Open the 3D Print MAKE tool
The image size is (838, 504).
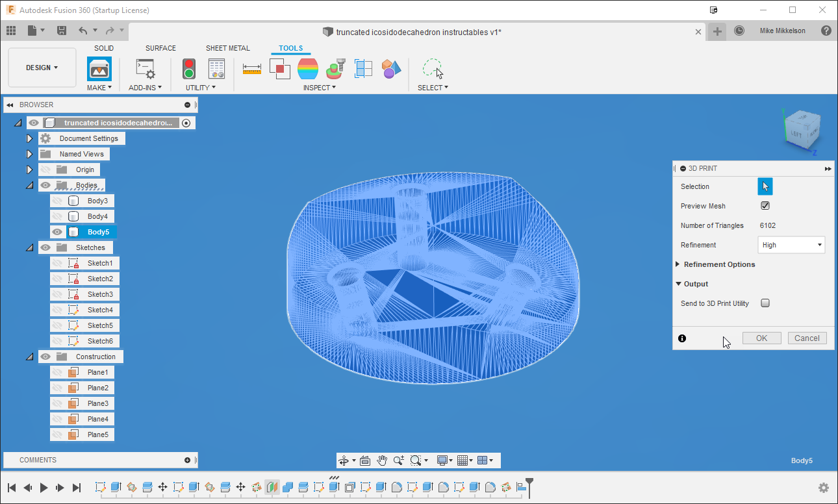pyautogui.click(x=99, y=68)
